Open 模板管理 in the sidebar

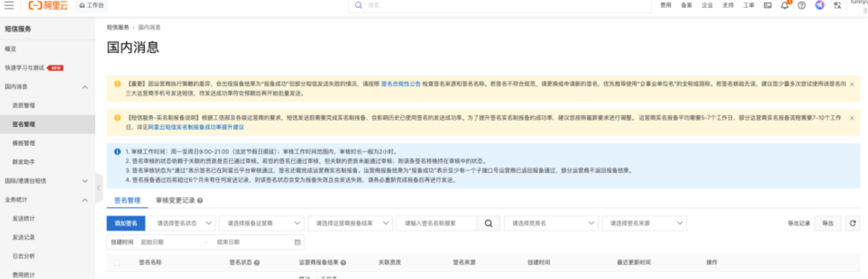pos(24,143)
